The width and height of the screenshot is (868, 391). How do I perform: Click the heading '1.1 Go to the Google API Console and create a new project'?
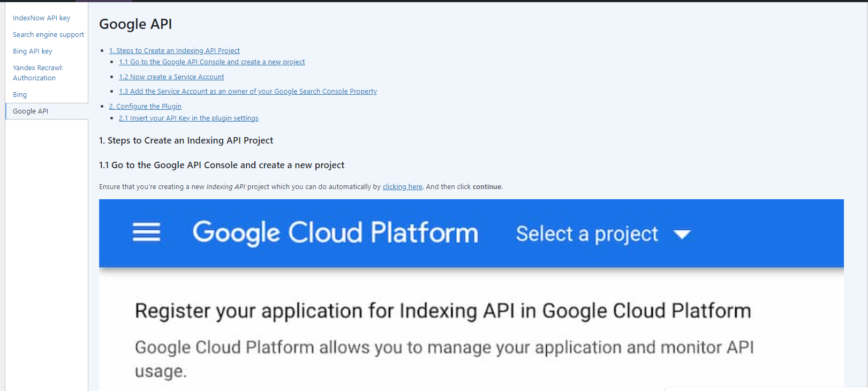pos(222,165)
